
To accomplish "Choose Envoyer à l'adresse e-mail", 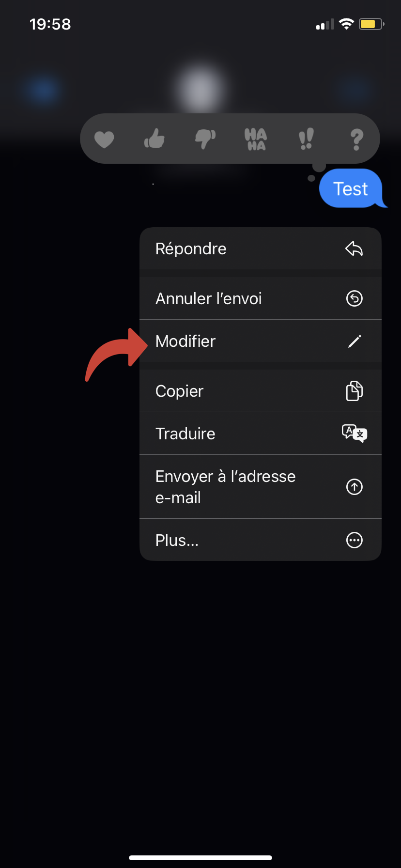I will [261, 487].
